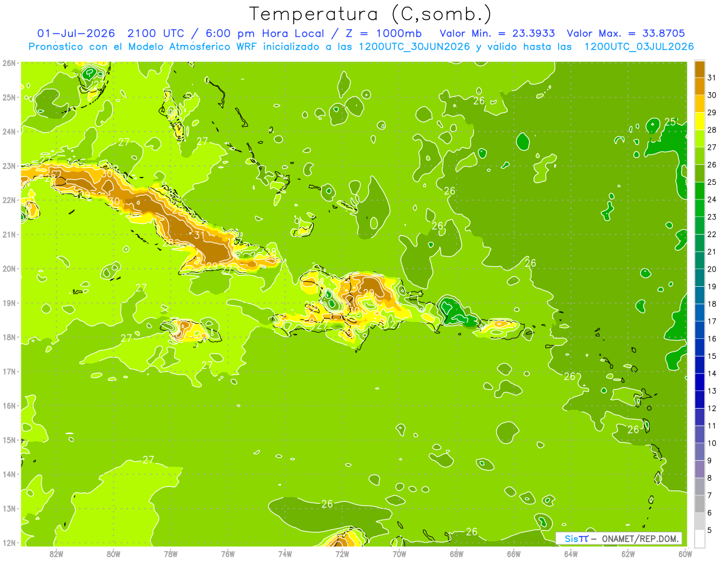Click the white legend swatch below 5
The image size is (728, 562).
(x=699, y=538)
